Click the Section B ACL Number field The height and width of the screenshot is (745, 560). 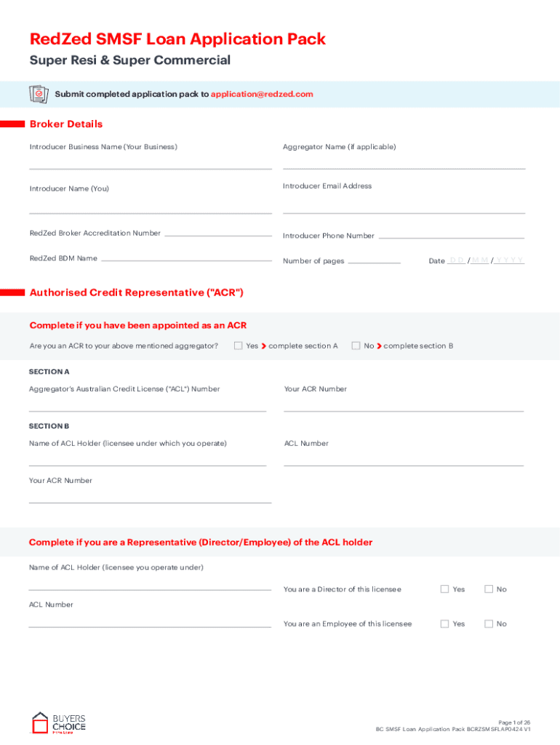pyautogui.click(x=404, y=459)
